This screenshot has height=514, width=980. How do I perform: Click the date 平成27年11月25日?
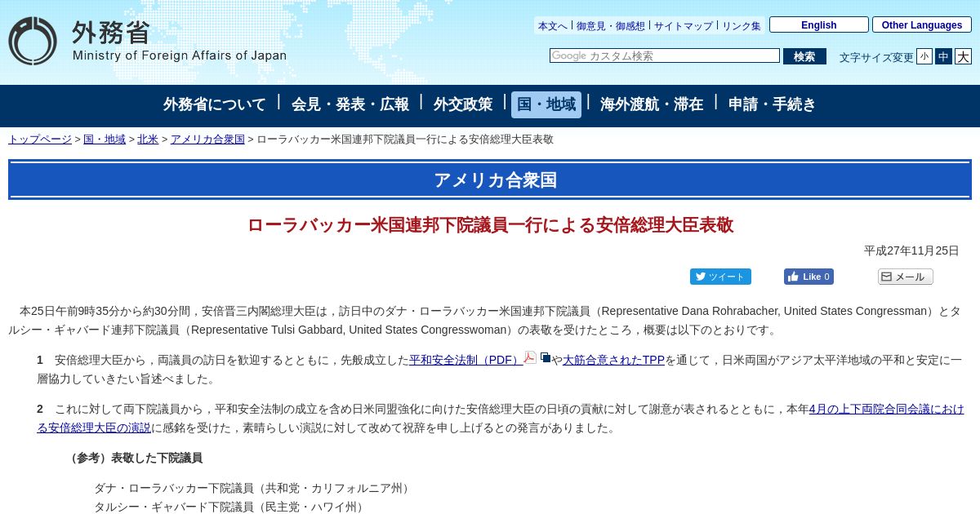911,250
